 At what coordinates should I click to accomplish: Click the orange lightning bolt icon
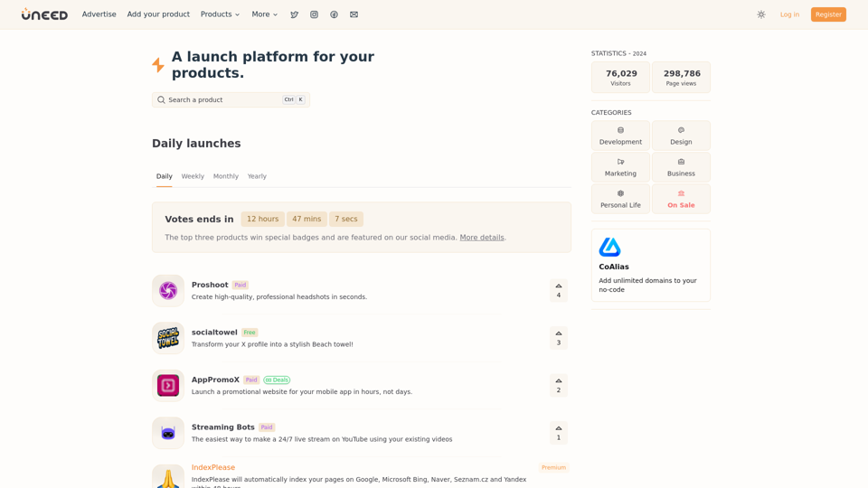158,65
